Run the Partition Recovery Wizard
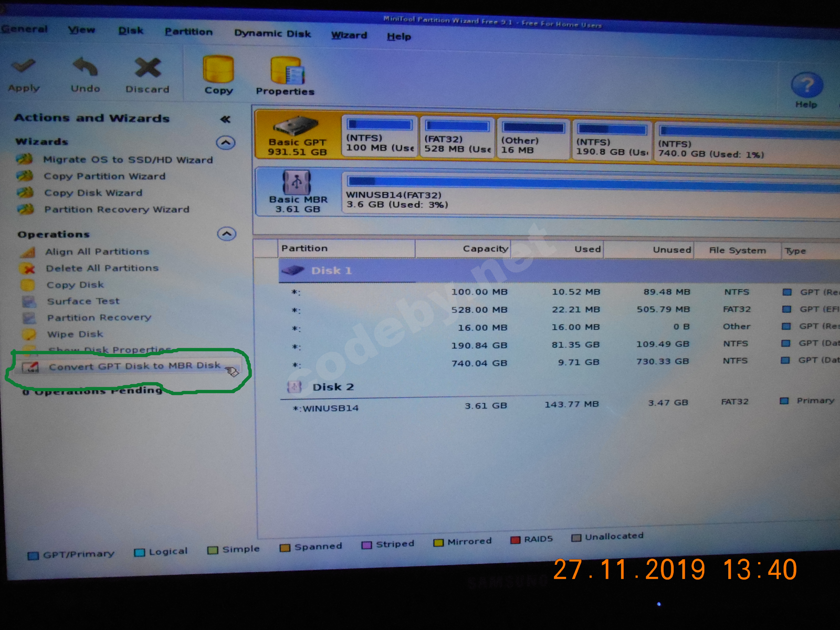The height and width of the screenshot is (630, 840). pos(117,209)
